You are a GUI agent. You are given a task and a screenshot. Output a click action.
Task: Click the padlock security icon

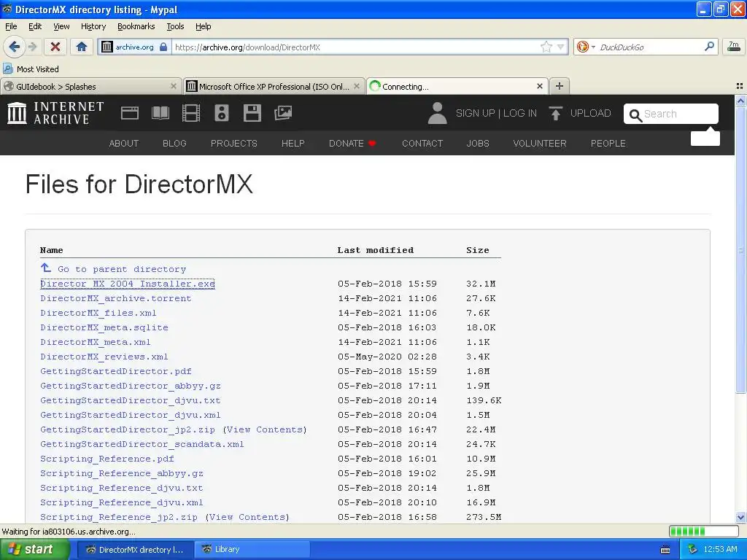pos(163,47)
